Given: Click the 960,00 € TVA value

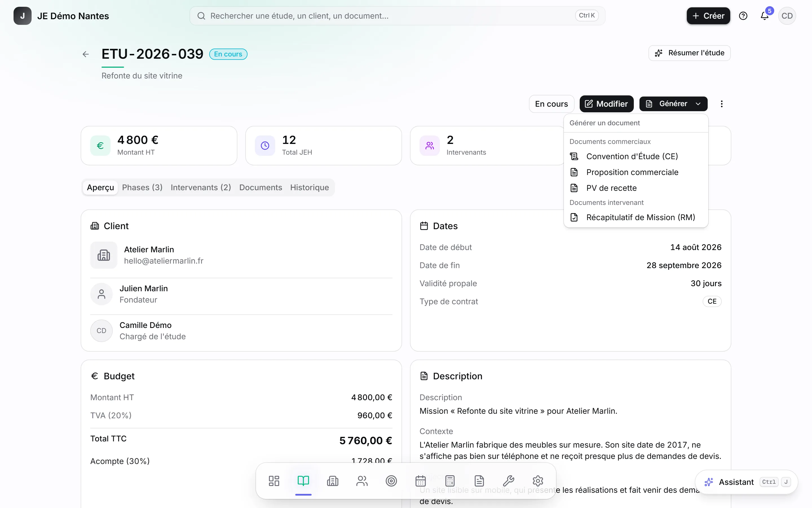Looking at the screenshot, I should tap(374, 416).
